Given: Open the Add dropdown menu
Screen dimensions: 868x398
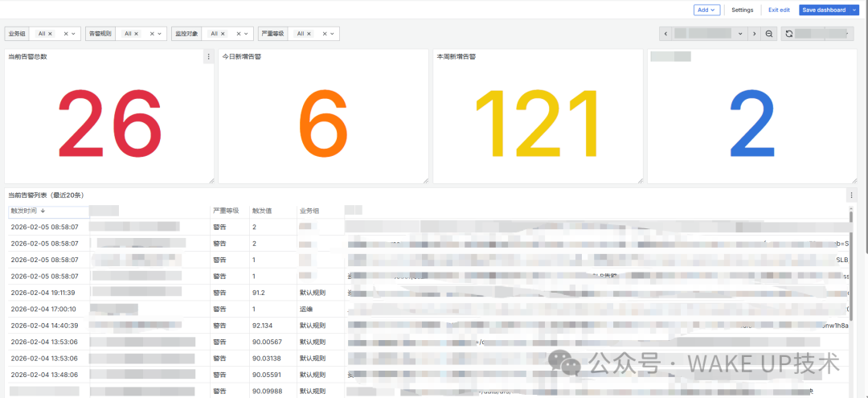Looking at the screenshot, I should (707, 10).
